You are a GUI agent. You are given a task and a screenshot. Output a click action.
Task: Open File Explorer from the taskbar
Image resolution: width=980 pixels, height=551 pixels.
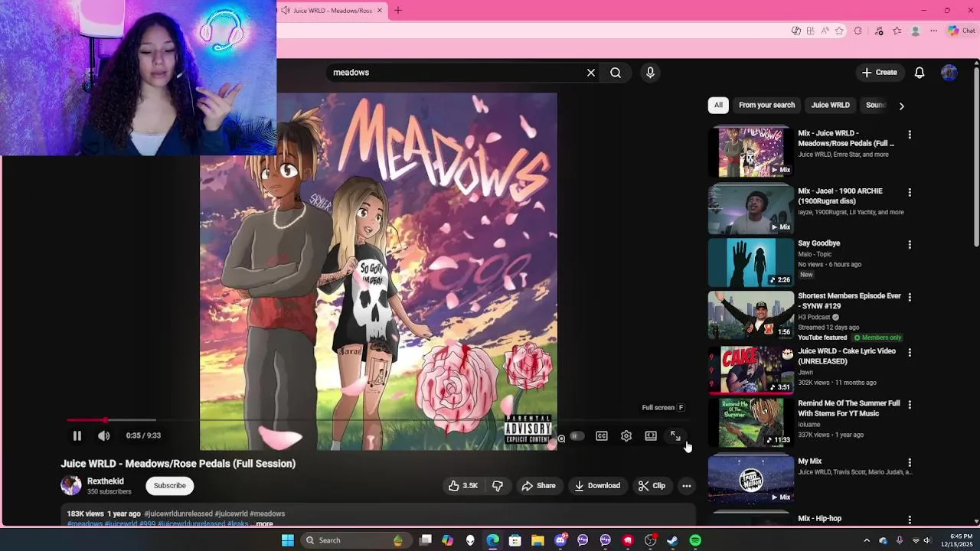tap(537, 540)
